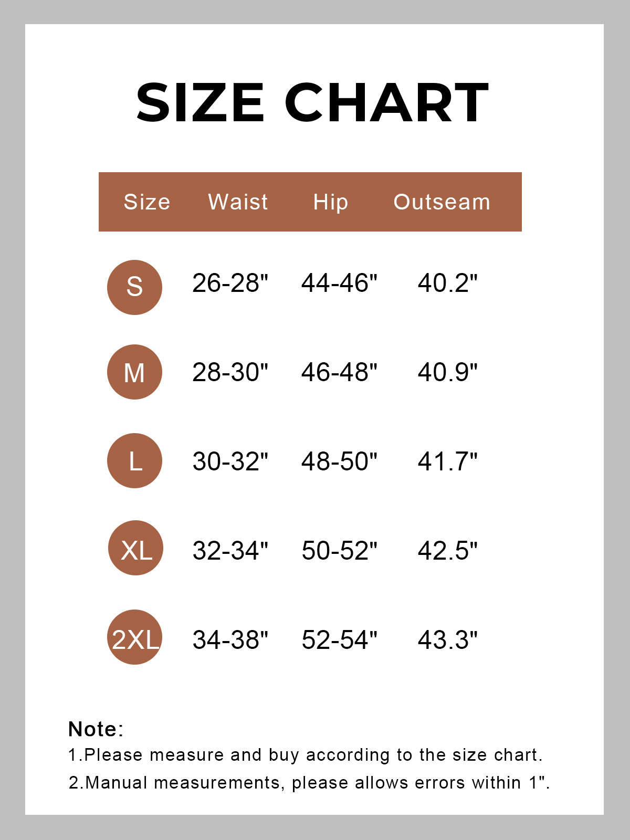Choose the L size circle badge

coord(134,460)
